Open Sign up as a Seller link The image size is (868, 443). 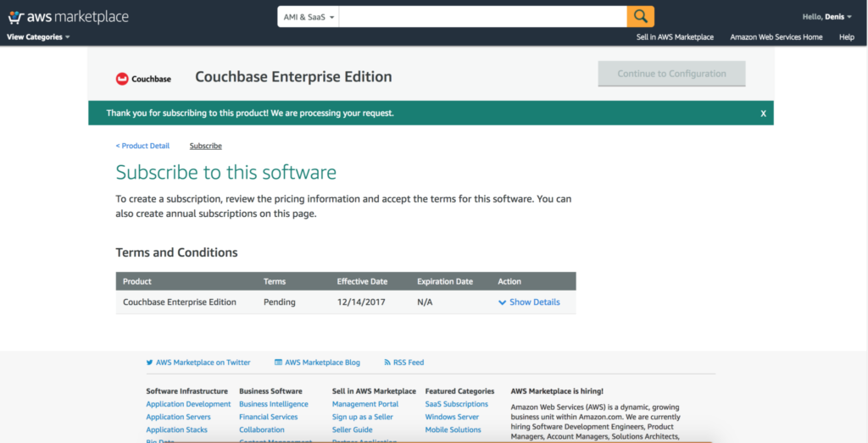pos(363,417)
